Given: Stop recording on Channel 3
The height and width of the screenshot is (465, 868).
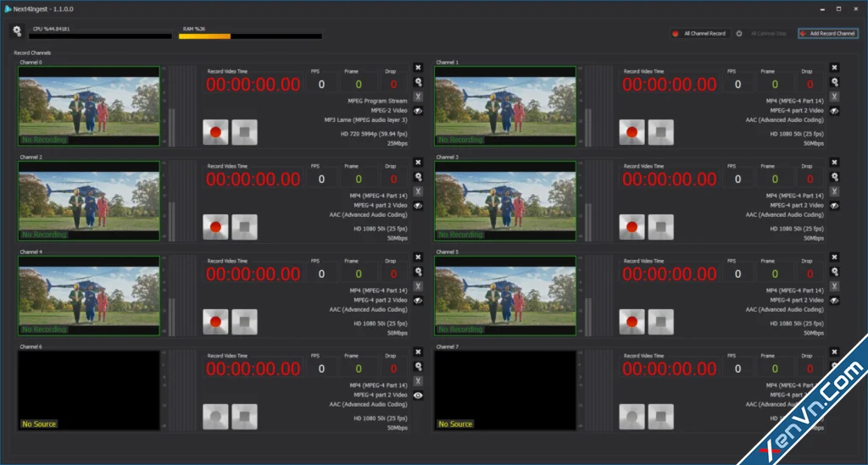Looking at the screenshot, I should 660,227.
